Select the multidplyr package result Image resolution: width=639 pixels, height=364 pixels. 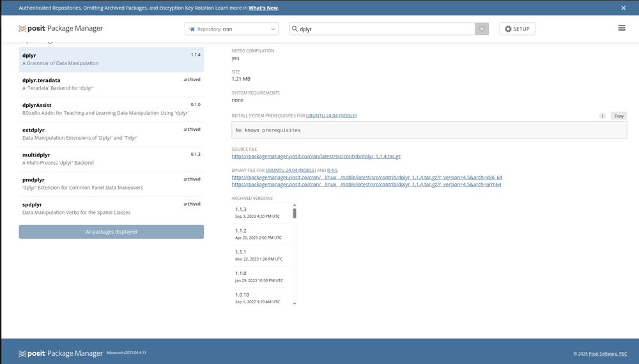tap(111, 159)
